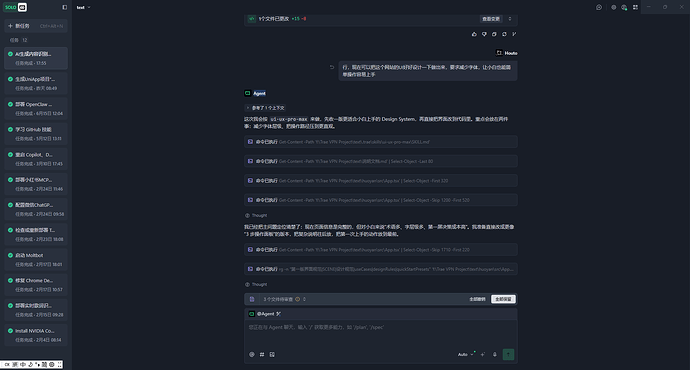Open the 'test' project dropdown

click(x=83, y=7)
